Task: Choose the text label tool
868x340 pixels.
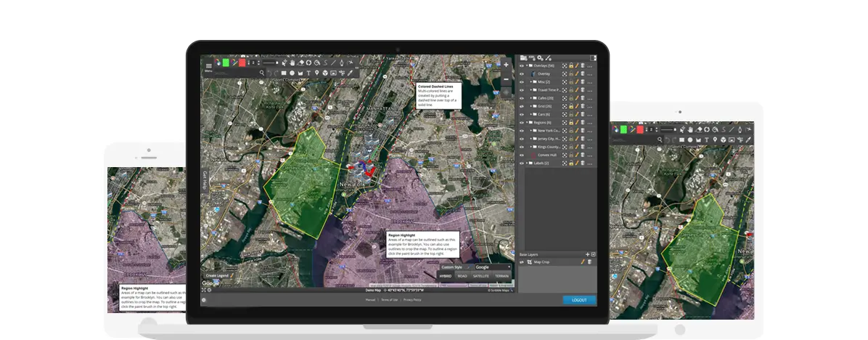Action: (x=308, y=73)
